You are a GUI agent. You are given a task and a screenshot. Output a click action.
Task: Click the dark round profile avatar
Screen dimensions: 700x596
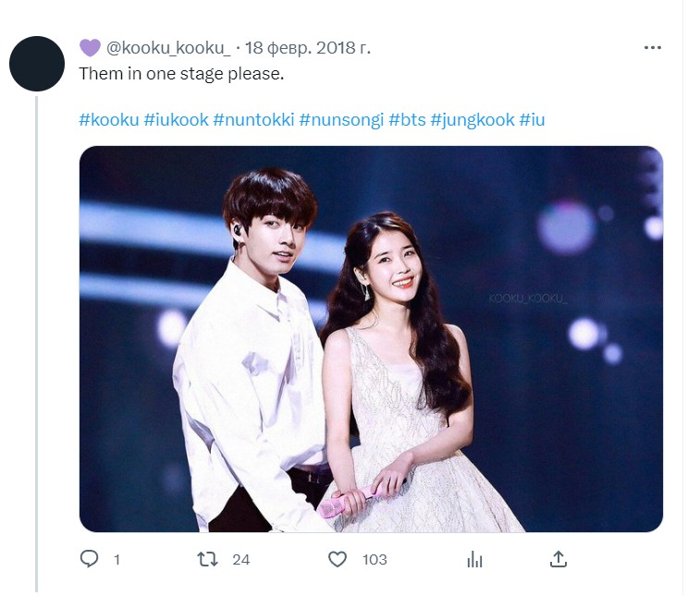point(37,64)
